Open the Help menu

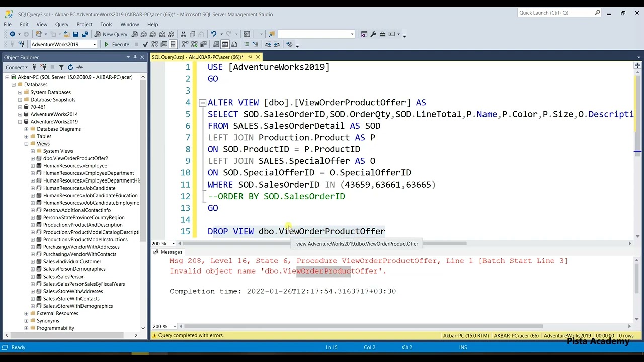coord(152,24)
